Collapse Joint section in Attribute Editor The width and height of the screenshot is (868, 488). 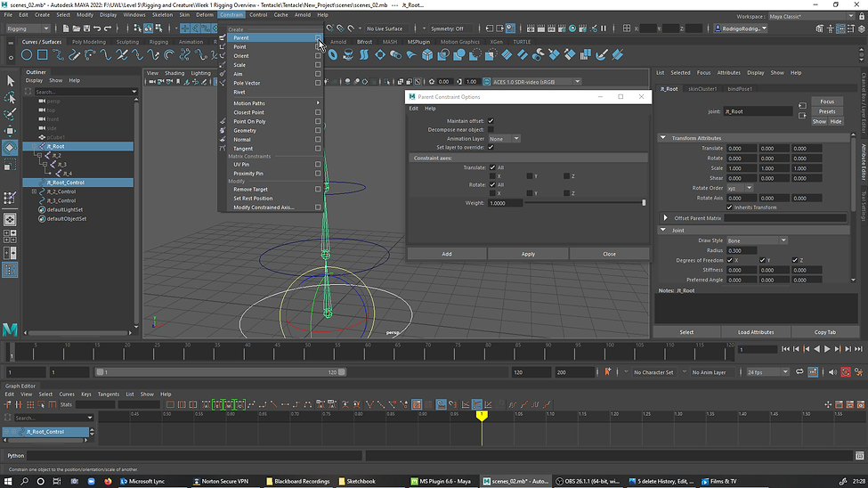tap(662, 231)
